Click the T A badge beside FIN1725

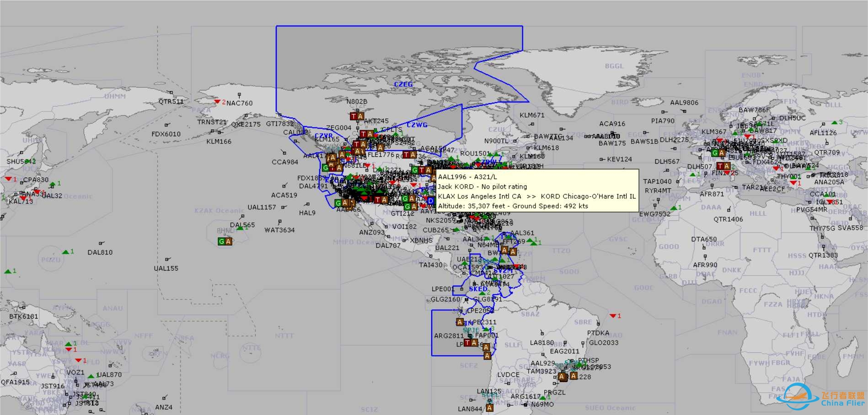(x=723, y=166)
